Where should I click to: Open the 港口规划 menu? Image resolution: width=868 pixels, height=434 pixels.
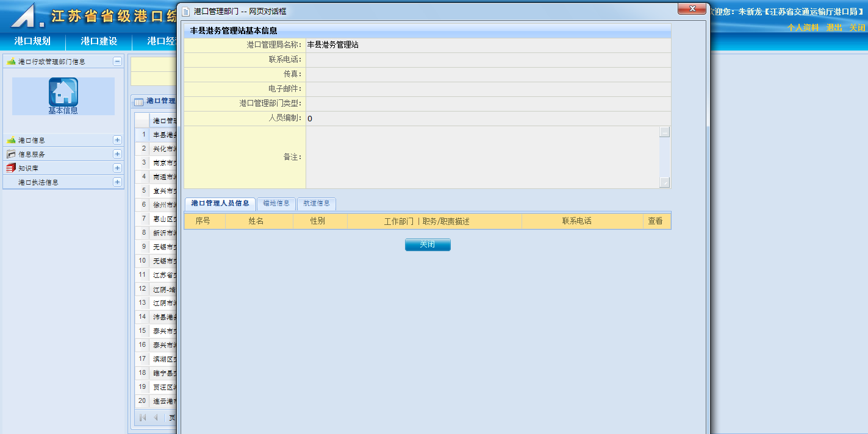(32, 41)
